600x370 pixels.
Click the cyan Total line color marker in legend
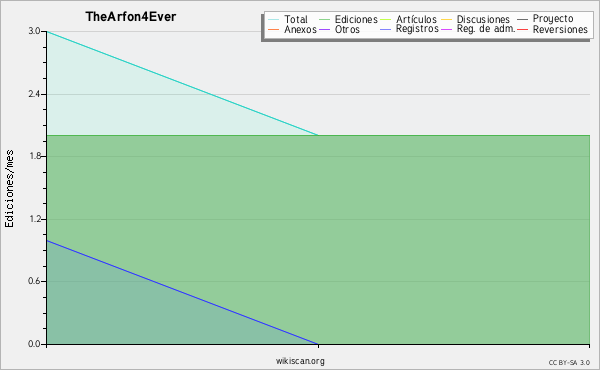tap(274, 20)
